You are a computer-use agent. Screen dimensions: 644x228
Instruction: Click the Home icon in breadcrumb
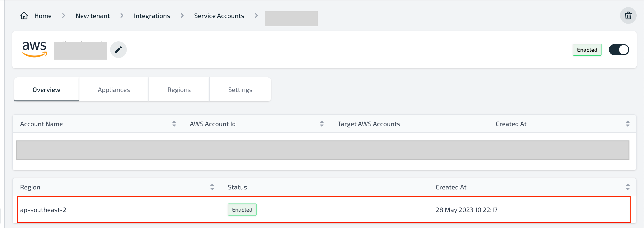click(x=24, y=16)
